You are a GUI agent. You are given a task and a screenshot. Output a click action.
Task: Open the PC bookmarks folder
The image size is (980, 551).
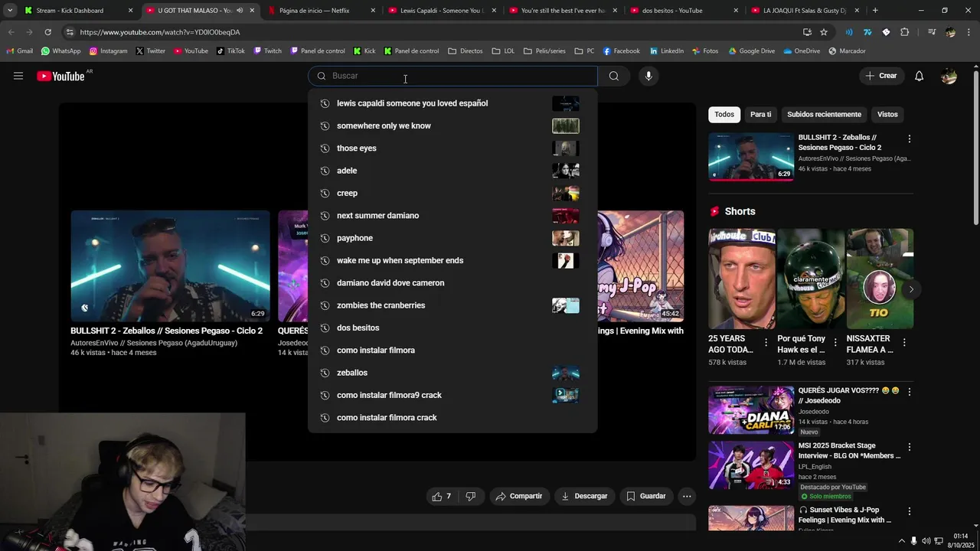(584, 51)
